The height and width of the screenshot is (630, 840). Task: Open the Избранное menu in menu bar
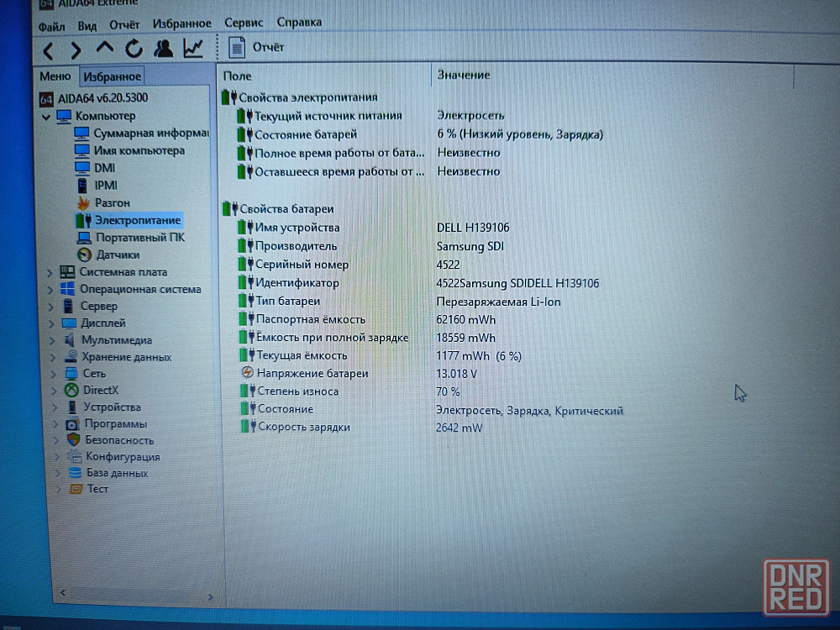click(x=181, y=24)
